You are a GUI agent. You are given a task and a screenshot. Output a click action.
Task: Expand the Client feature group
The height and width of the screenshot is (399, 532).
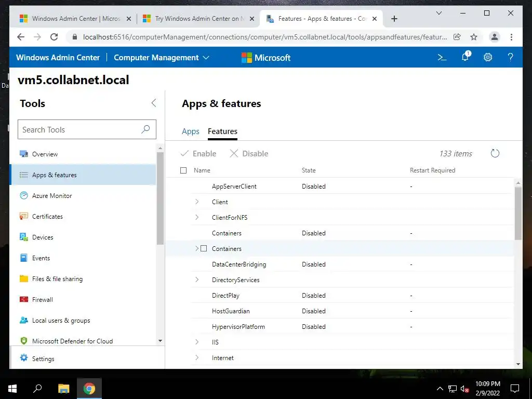pyautogui.click(x=197, y=202)
